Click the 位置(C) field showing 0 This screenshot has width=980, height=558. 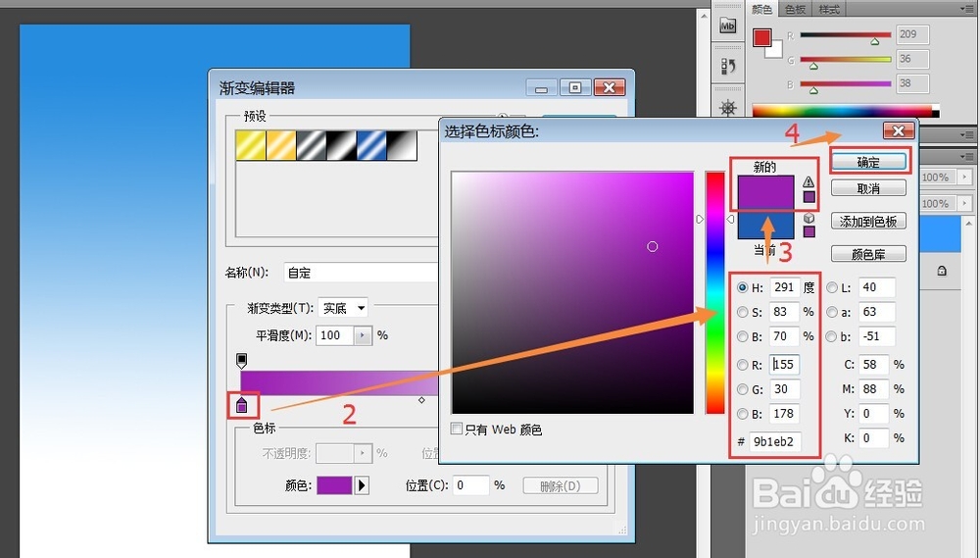[470, 485]
